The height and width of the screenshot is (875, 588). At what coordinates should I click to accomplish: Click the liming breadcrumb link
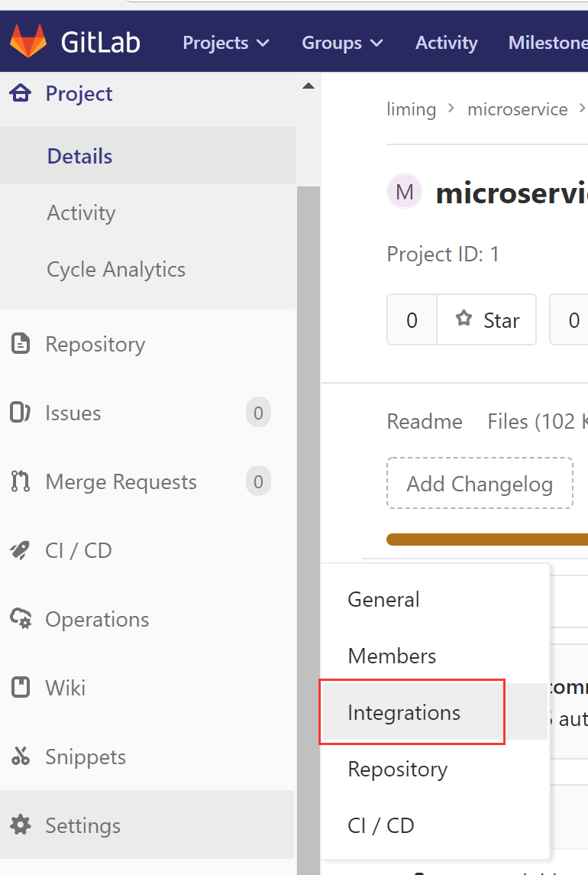tap(411, 109)
